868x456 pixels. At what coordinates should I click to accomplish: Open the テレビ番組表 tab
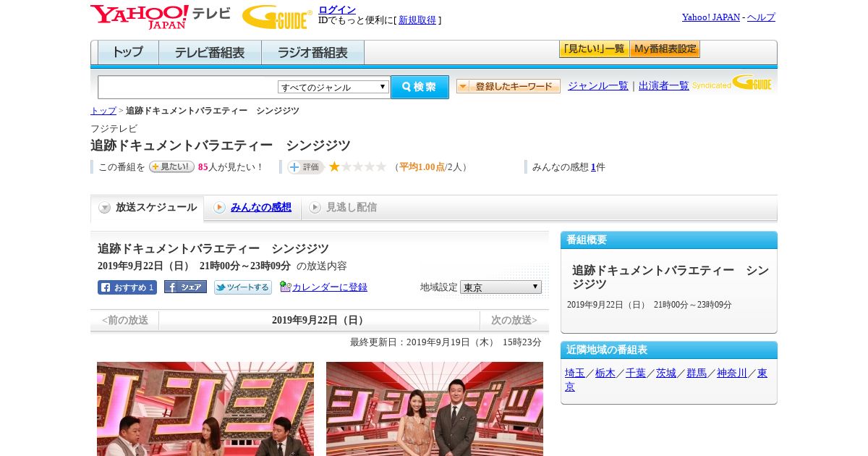point(210,53)
